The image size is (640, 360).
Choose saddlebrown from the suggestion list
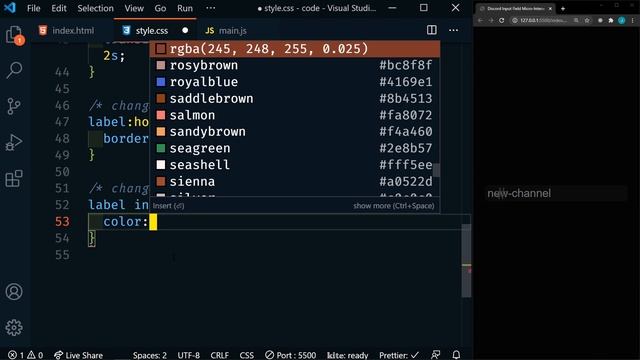(295, 98)
